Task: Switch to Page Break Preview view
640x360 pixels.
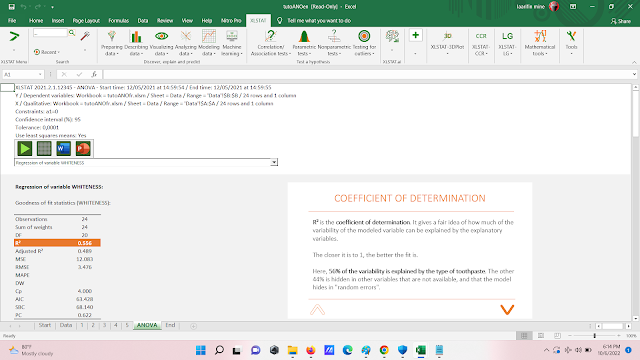Action: tap(557, 336)
